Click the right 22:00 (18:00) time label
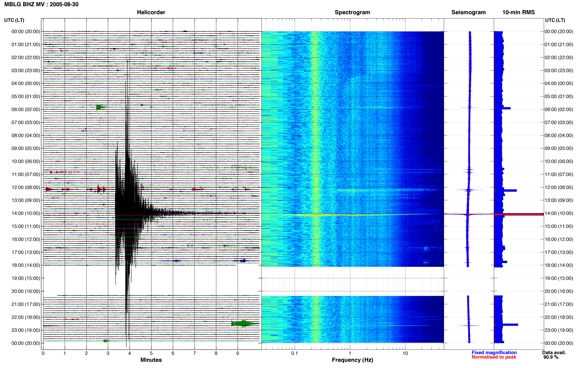Viewport: 588px width, 368px height. pos(559,317)
